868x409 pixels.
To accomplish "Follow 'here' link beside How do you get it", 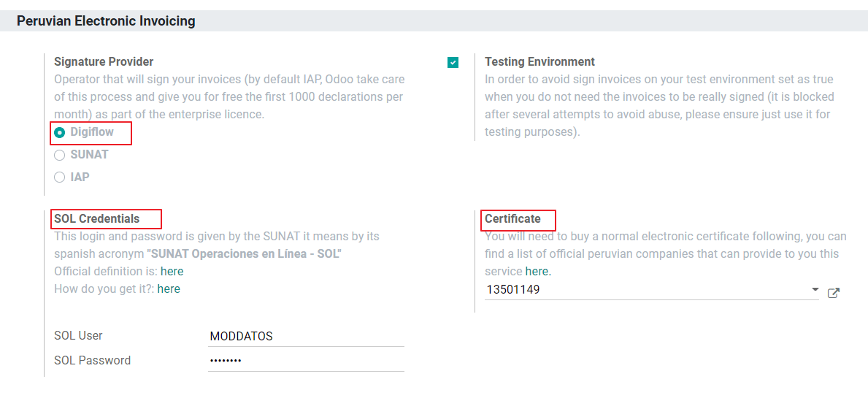I will click(169, 289).
